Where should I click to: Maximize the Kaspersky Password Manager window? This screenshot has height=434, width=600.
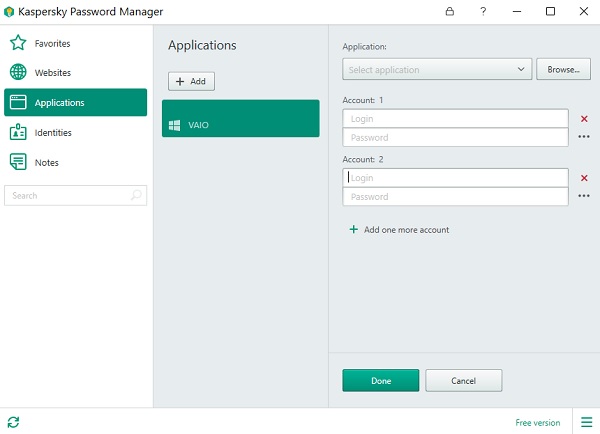550,11
